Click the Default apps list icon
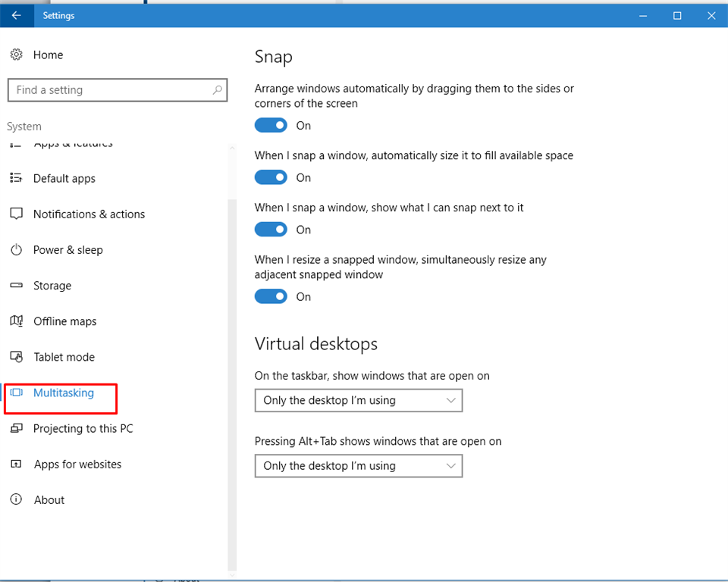The width and height of the screenshot is (728, 582). (x=16, y=178)
